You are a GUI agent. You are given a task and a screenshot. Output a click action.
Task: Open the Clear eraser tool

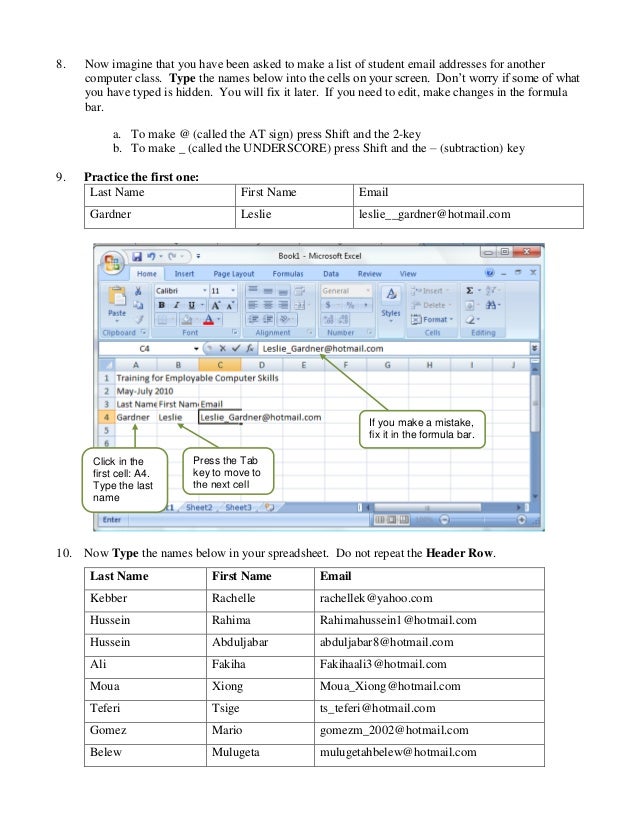click(469, 319)
